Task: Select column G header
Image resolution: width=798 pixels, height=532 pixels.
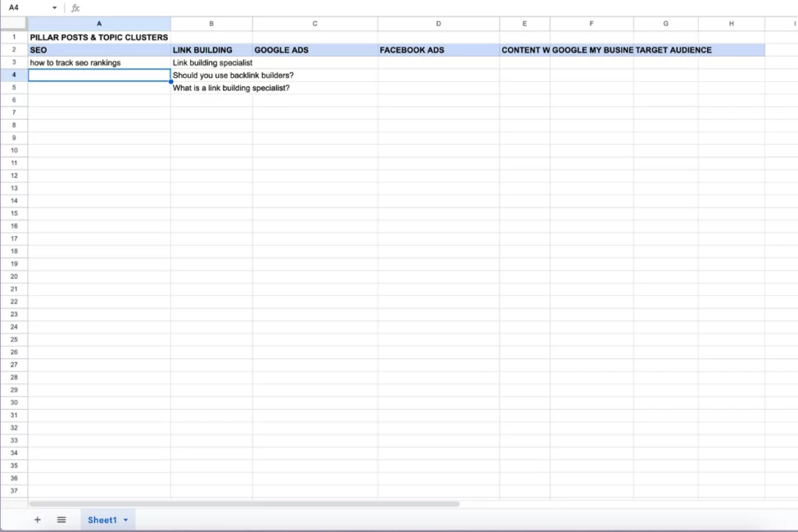Action: pos(666,23)
